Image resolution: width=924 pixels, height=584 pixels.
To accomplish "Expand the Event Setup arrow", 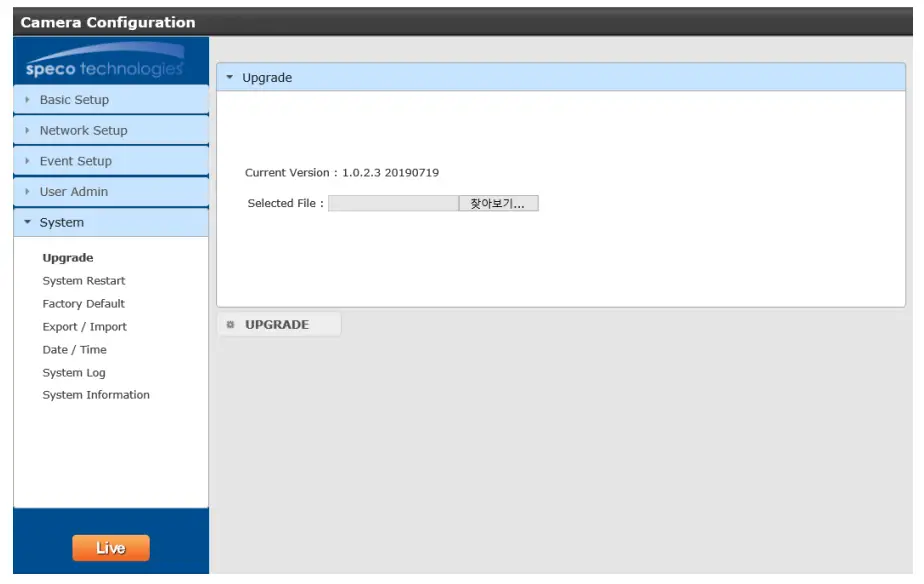I will pyautogui.click(x=27, y=161).
